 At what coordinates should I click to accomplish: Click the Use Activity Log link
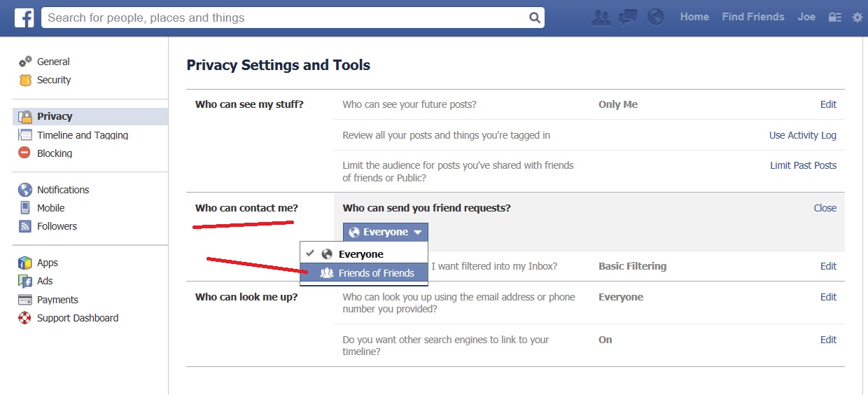tap(803, 135)
